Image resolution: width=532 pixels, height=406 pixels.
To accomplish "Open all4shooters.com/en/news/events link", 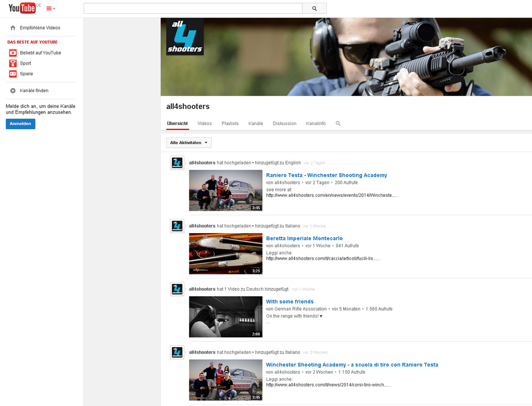I will point(332,195).
